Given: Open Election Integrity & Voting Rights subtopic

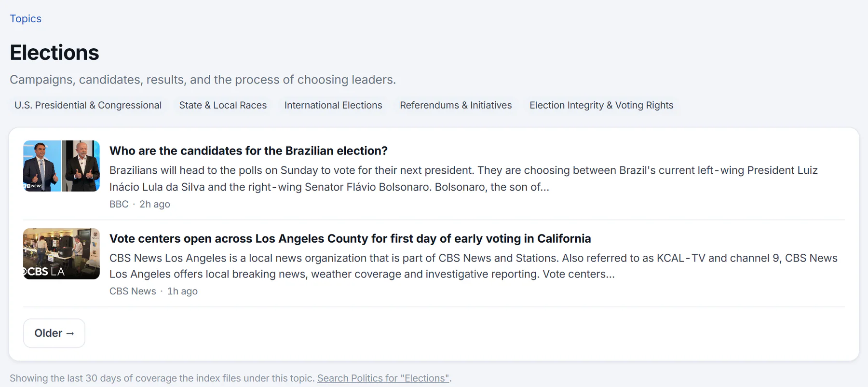Looking at the screenshot, I should pyautogui.click(x=601, y=105).
